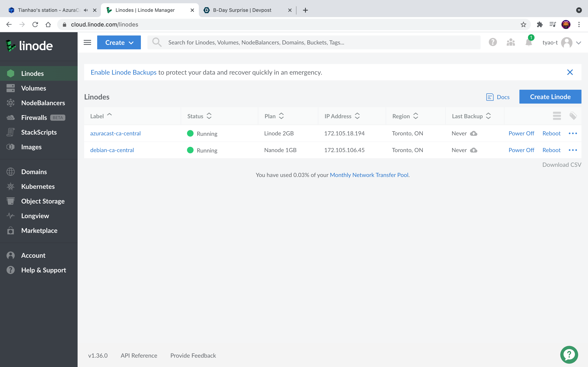Click the Create Linode button
Image resolution: width=588 pixels, height=367 pixels.
click(x=550, y=97)
